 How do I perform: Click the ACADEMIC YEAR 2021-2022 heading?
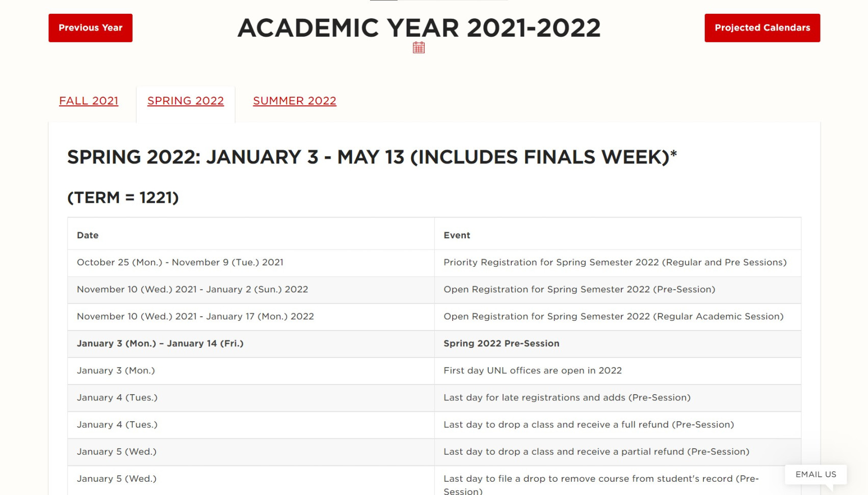(419, 28)
